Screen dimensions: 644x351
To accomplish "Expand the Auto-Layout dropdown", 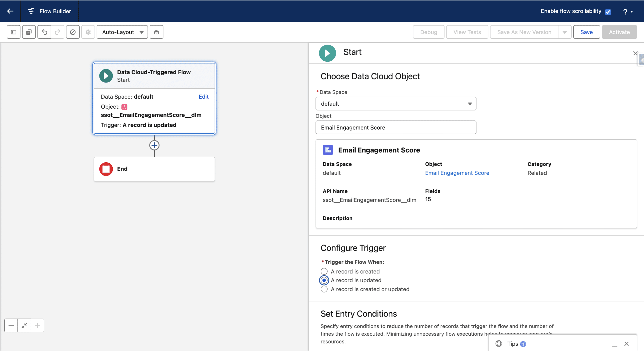I will (x=122, y=32).
